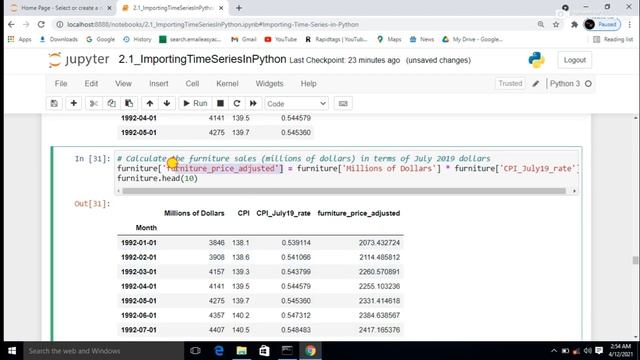Rename notebook via the 2.1_ImportingTimeSeriesInPython title
This screenshot has width=640, height=360.
202,59
